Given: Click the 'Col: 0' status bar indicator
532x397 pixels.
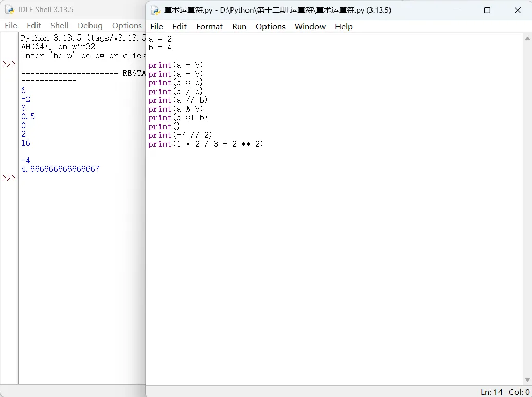Looking at the screenshot, I should [x=519, y=392].
